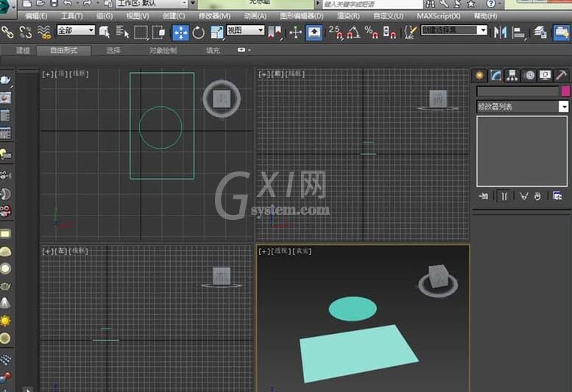The height and width of the screenshot is (392, 572).
Task: Open the Motion command panel tab
Action: coord(529,76)
